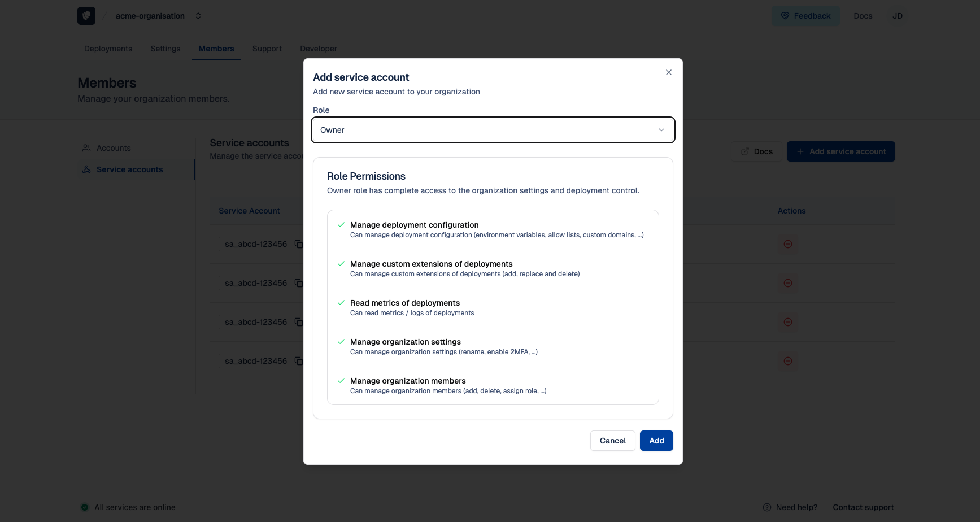
Task: Open the Developer tab
Action: click(x=318, y=49)
